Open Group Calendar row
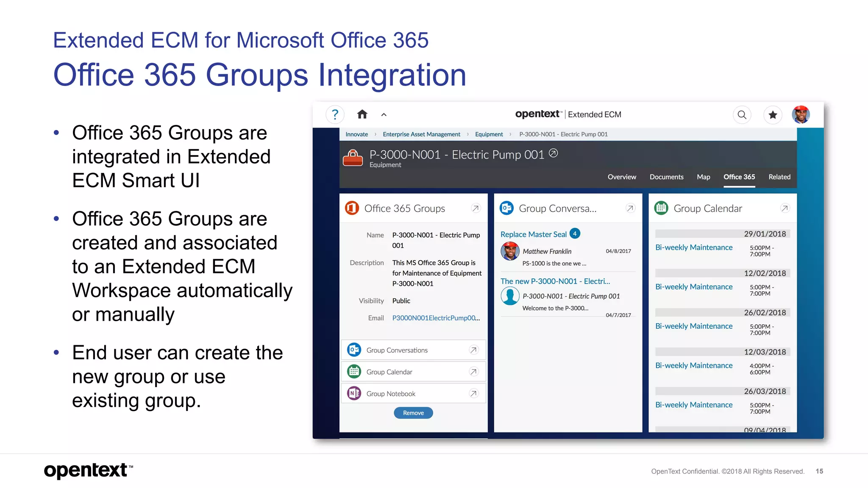The image size is (868, 488). 413,372
